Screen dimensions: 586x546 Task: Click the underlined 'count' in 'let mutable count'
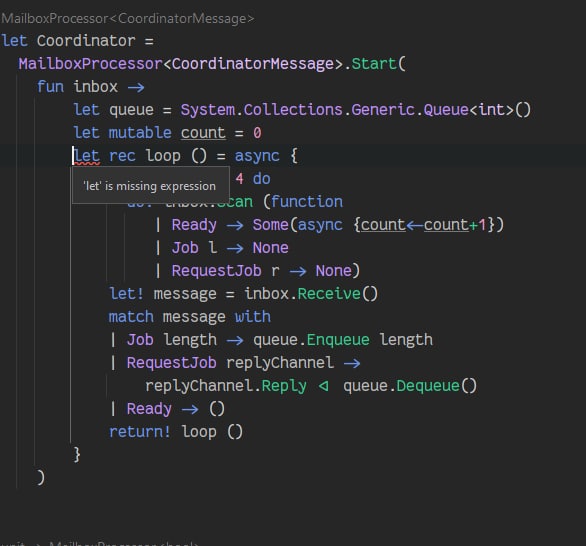(203, 133)
